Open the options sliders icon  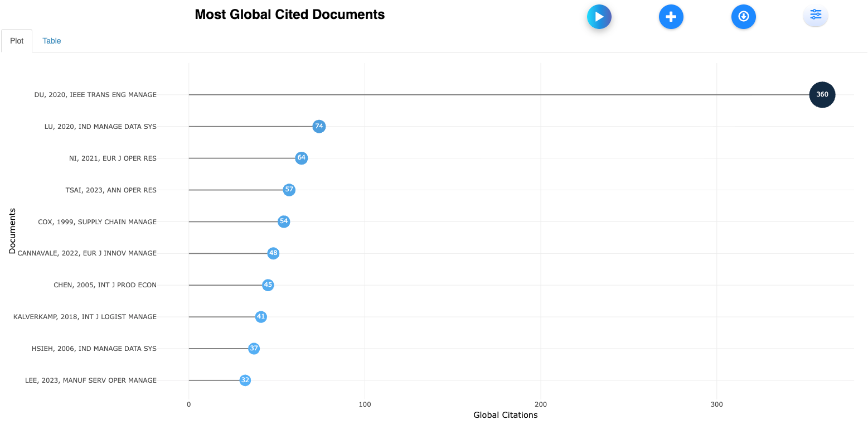[816, 15]
